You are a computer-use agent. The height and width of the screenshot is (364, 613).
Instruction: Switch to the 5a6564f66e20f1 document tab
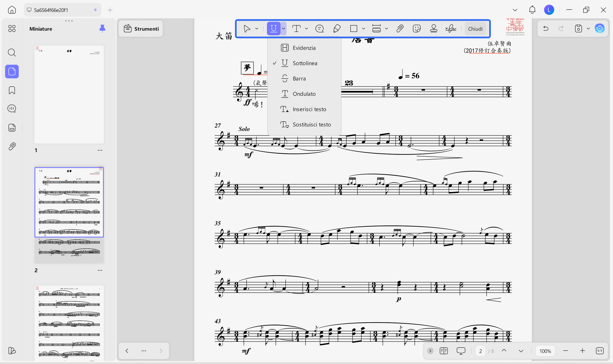(x=63, y=10)
